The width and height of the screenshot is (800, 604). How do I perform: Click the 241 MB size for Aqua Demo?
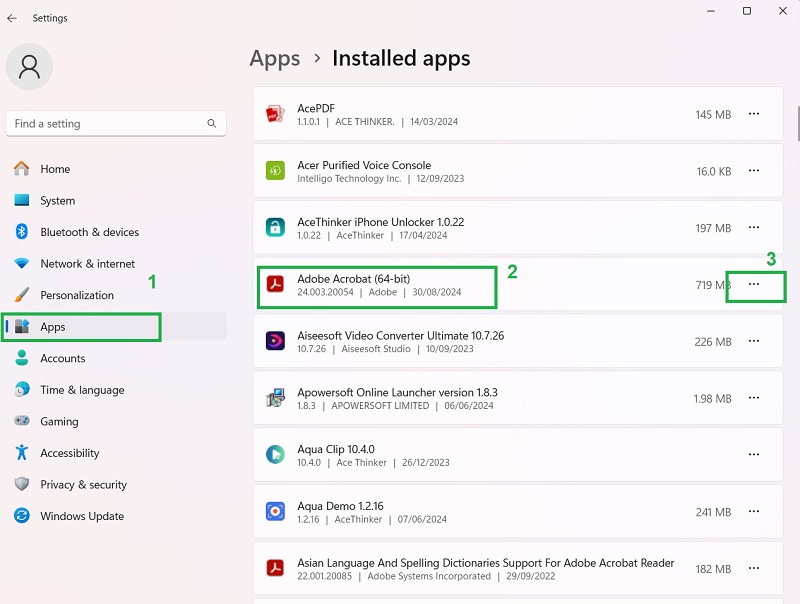click(713, 512)
